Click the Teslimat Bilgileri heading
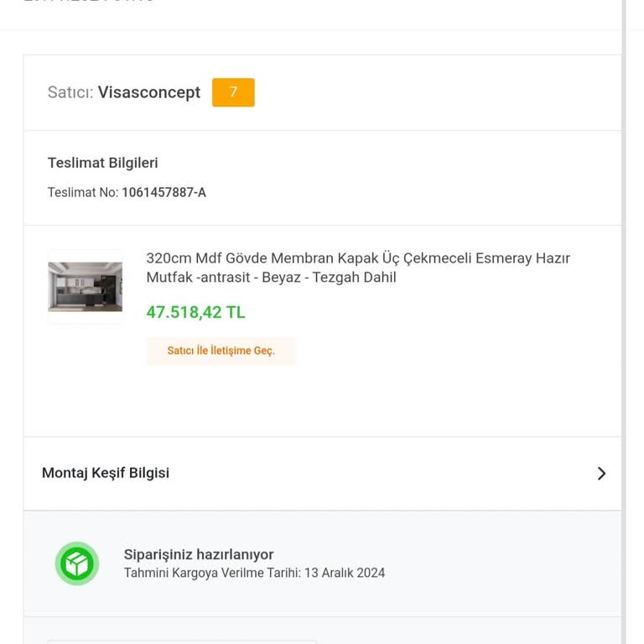The width and height of the screenshot is (644, 644). tap(102, 163)
